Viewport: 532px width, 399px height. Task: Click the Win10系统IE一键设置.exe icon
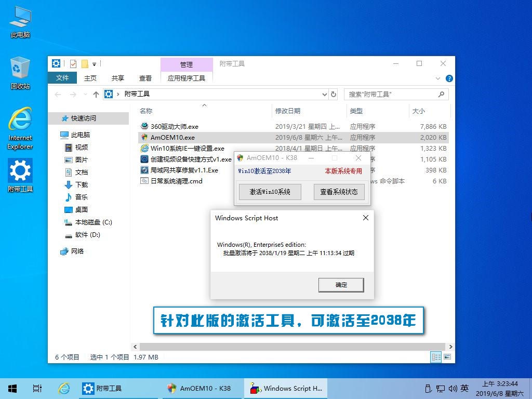[x=144, y=148]
